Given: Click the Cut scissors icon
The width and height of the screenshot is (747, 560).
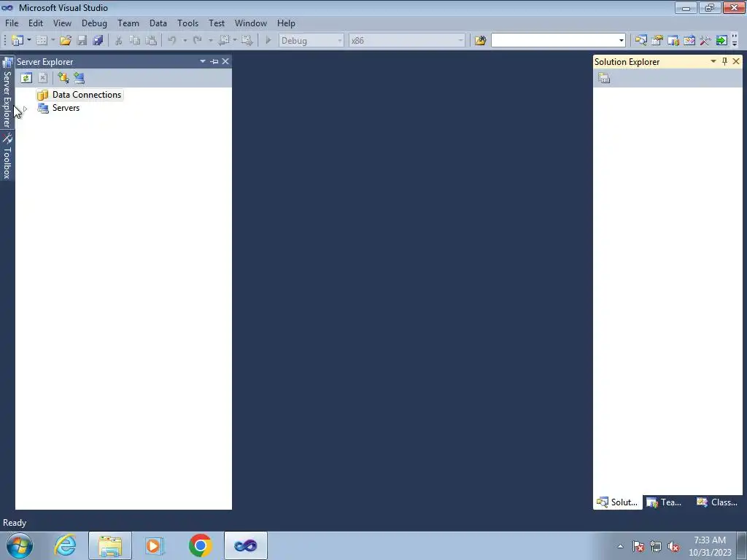Looking at the screenshot, I should click(119, 41).
